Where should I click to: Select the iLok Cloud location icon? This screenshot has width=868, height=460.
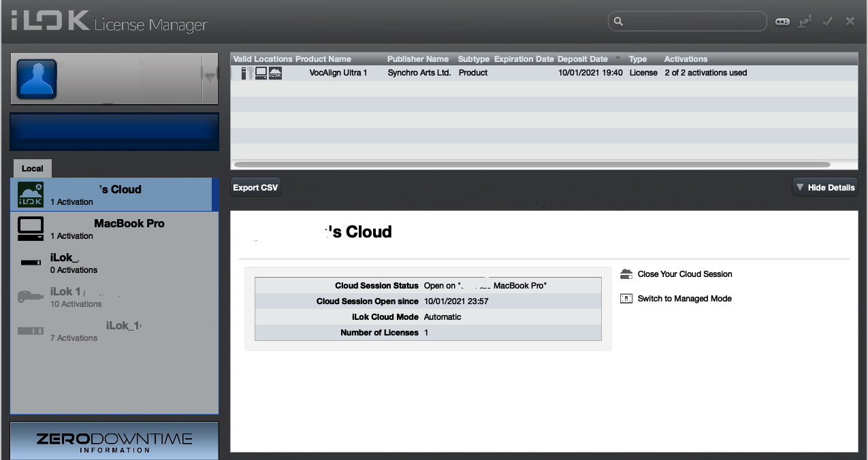[x=31, y=195]
